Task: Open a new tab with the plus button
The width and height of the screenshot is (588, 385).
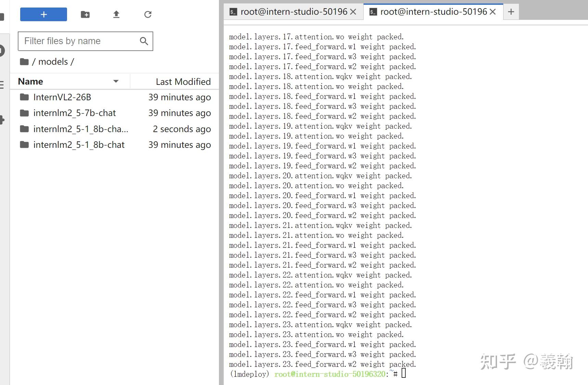Action: pos(511,12)
